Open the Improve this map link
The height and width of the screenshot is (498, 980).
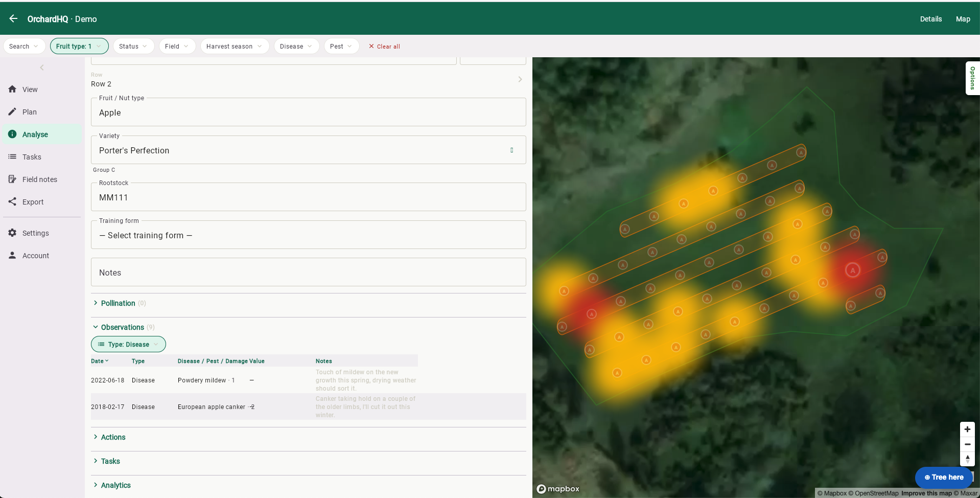pos(926,493)
